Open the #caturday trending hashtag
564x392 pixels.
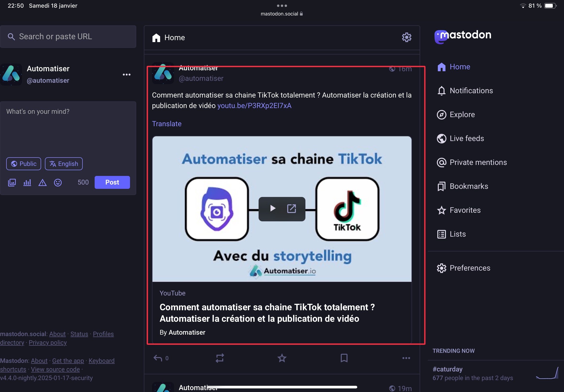447,369
